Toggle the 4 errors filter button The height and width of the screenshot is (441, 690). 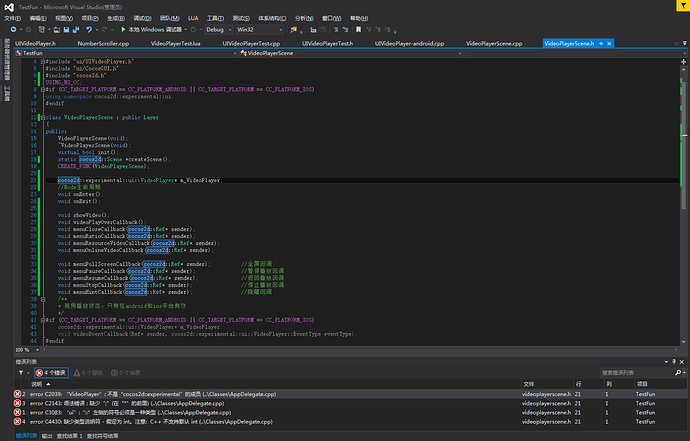click(50, 371)
